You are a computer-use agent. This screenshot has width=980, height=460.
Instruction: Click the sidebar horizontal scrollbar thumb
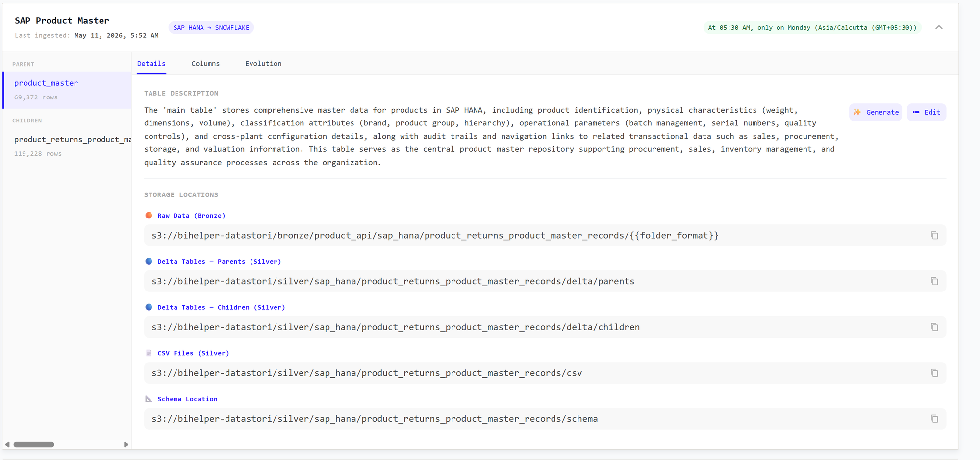pos(34,444)
